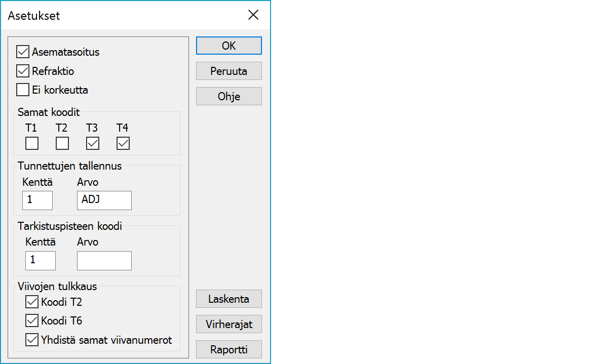Viewport: 608px width, 364px height.
Task: Disable the T4 same-codes checkbox
Action: [123, 144]
